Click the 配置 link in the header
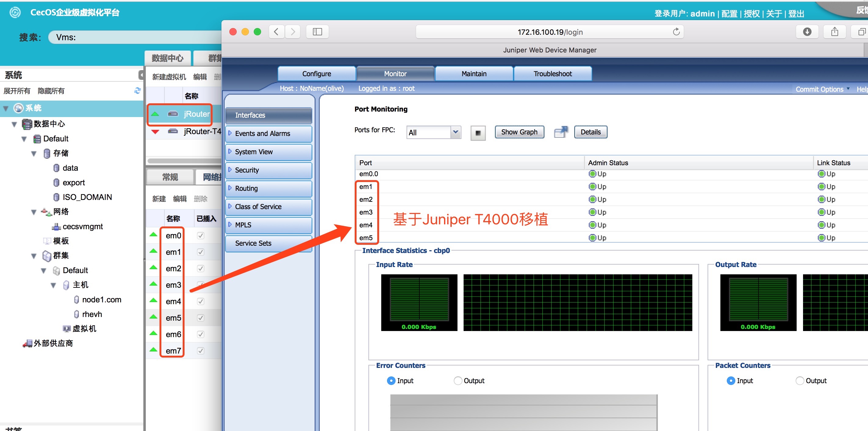This screenshot has height=431, width=868. pyautogui.click(x=730, y=14)
